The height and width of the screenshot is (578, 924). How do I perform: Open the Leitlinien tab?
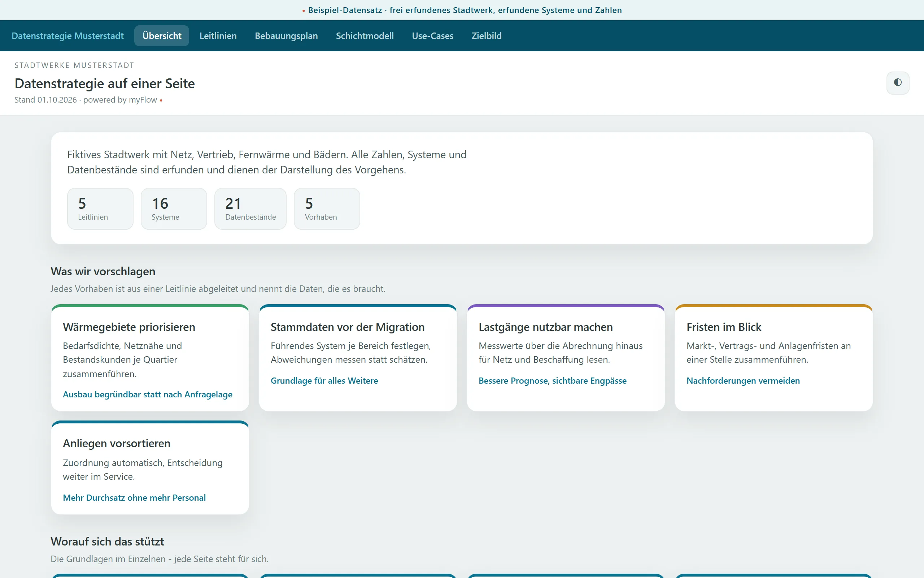point(218,36)
